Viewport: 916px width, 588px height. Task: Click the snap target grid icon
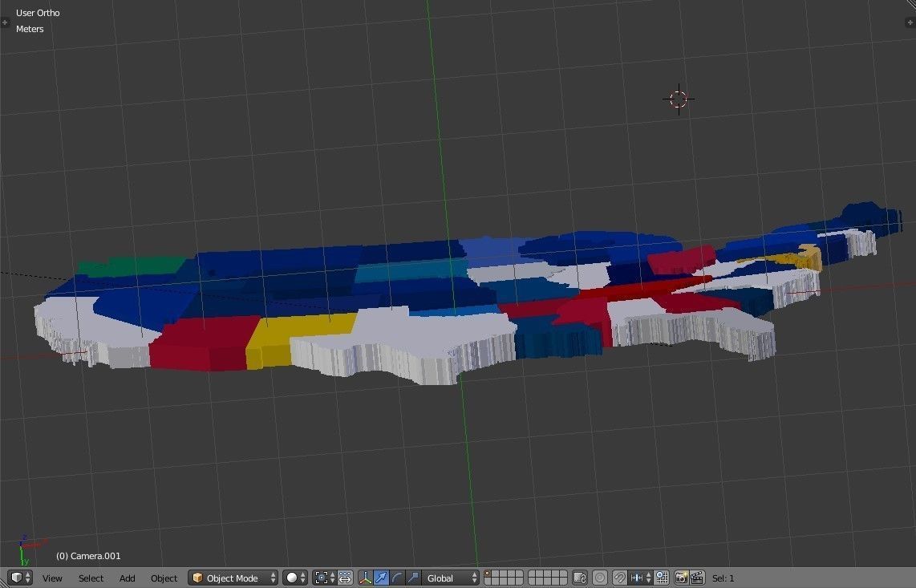click(x=661, y=578)
